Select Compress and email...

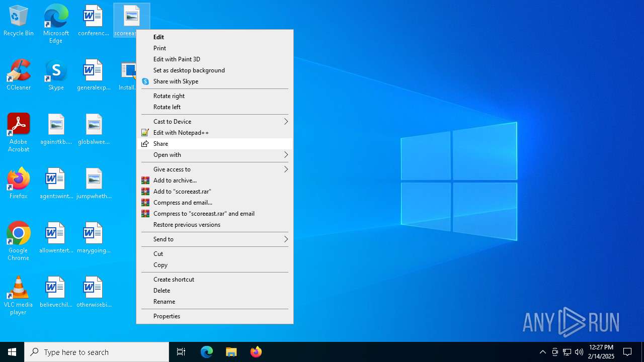(x=215, y=203)
